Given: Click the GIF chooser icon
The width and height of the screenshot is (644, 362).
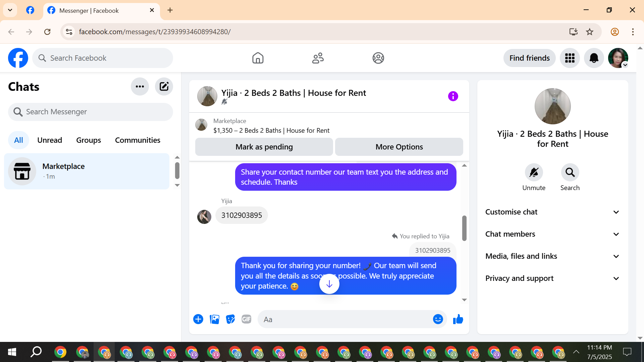Looking at the screenshot, I should click(247, 319).
